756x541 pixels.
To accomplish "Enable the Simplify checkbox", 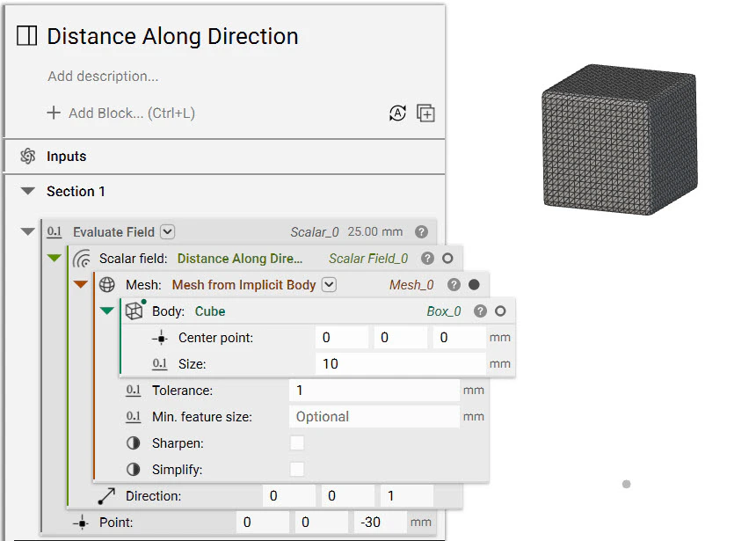I will tap(297, 470).
